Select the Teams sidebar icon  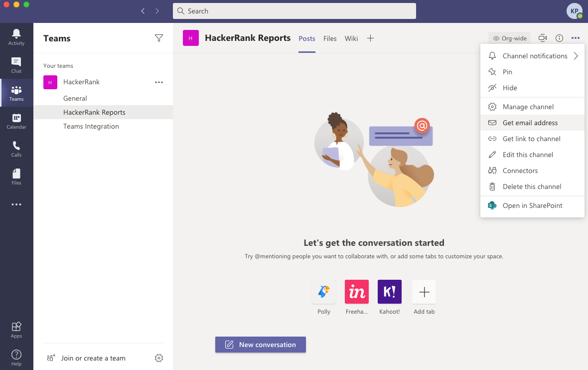(x=16, y=93)
